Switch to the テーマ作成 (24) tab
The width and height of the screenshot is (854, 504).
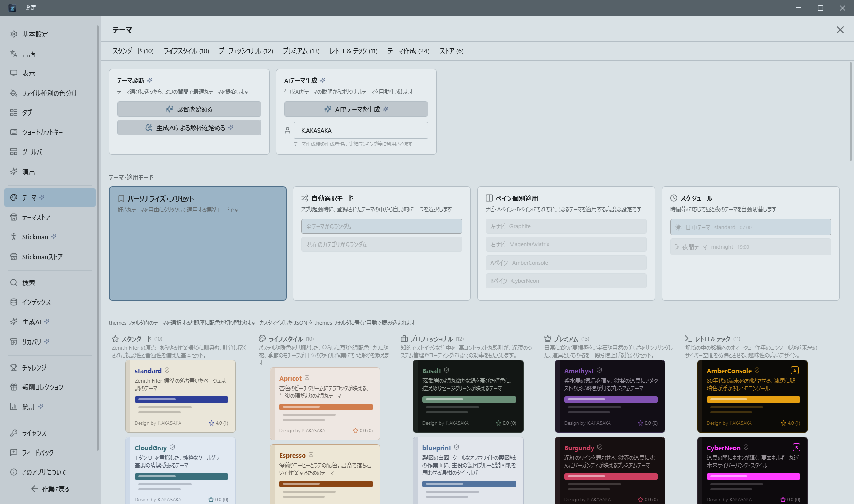(408, 51)
